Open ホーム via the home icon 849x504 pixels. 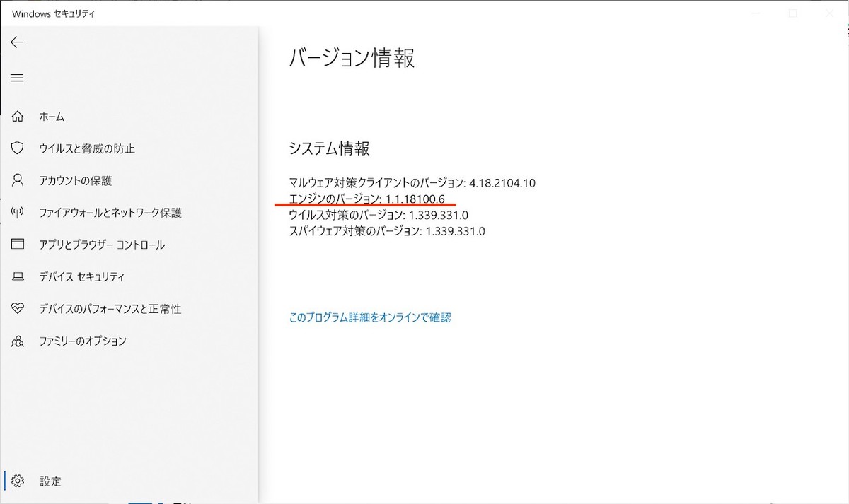(x=18, y=117)
